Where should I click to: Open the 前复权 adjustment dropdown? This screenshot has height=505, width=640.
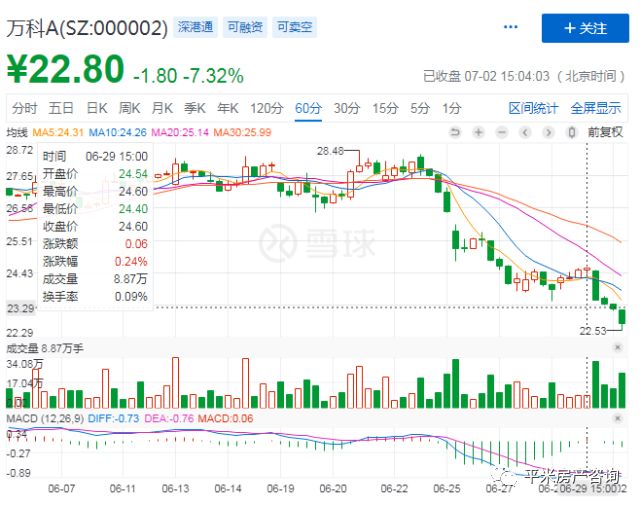click(x=605, y=132)
